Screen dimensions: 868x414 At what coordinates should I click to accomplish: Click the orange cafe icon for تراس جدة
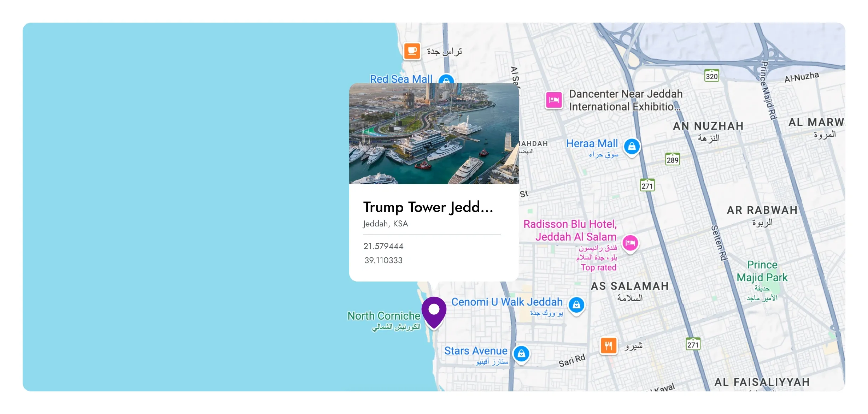click(x=412, y=51)
